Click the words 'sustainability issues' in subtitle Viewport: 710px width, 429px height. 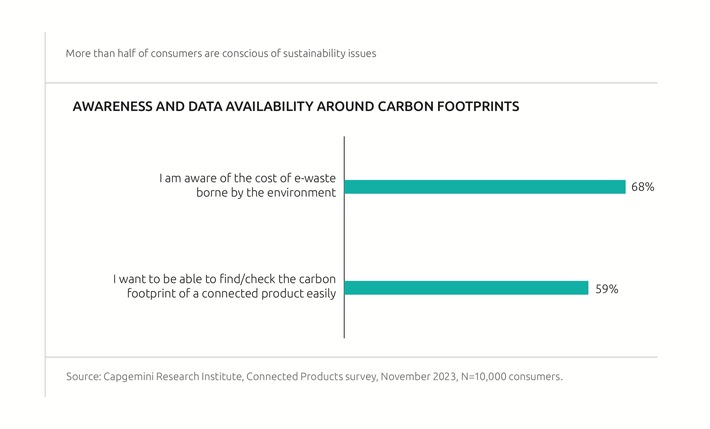point(329,53)
